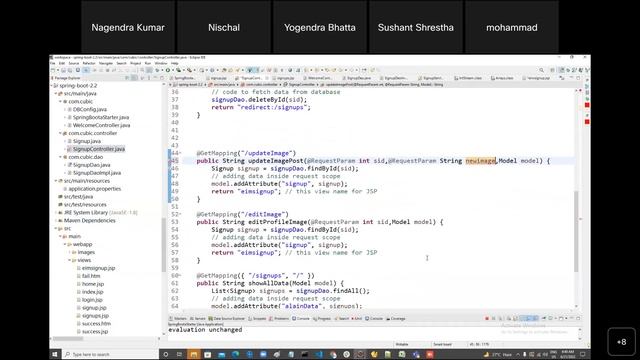Click the Run green circle toolbar icon
Screen dimensions: 640x360
point(168,70)
